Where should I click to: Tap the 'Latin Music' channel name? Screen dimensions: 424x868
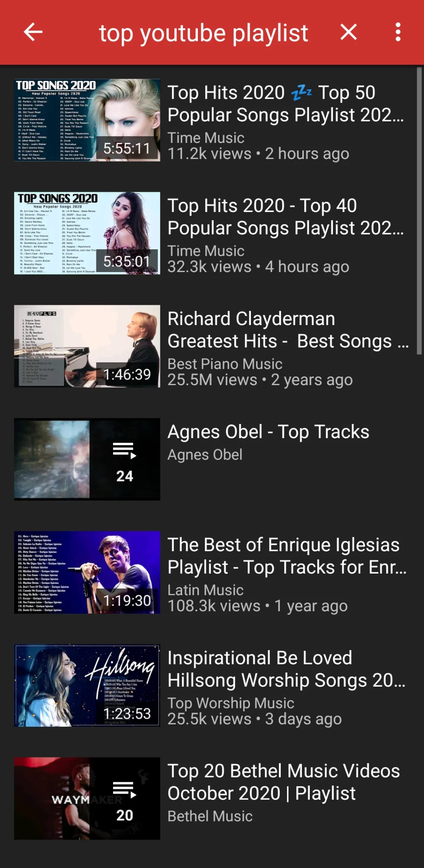(205, 590)
